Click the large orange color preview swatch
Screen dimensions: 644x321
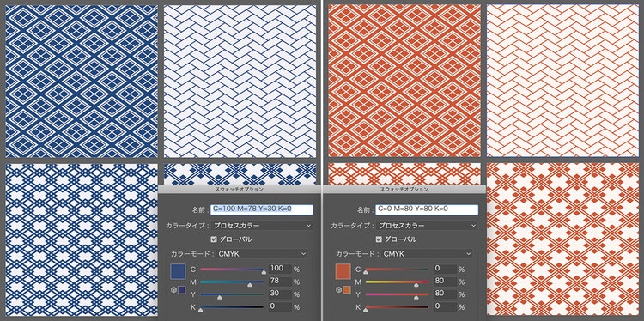click(343, 271)
